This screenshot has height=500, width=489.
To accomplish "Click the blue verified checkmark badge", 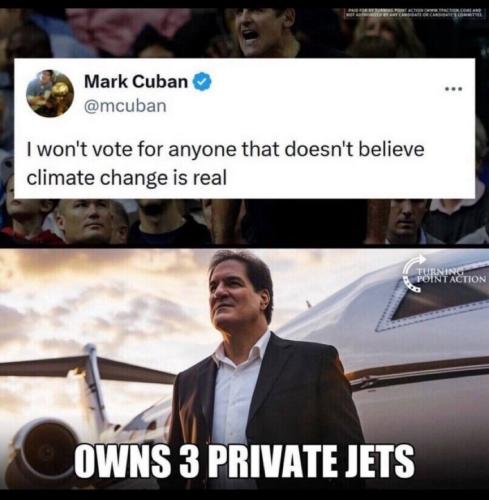I will coord(203,82).
